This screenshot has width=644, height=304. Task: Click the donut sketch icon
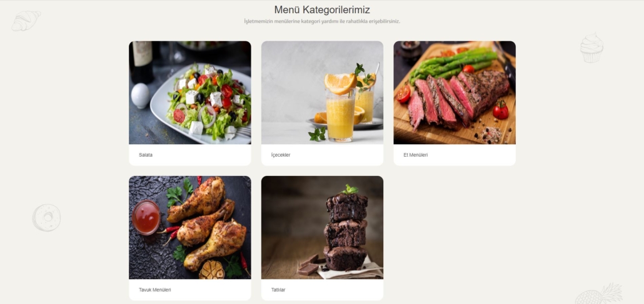pos(46,217)
